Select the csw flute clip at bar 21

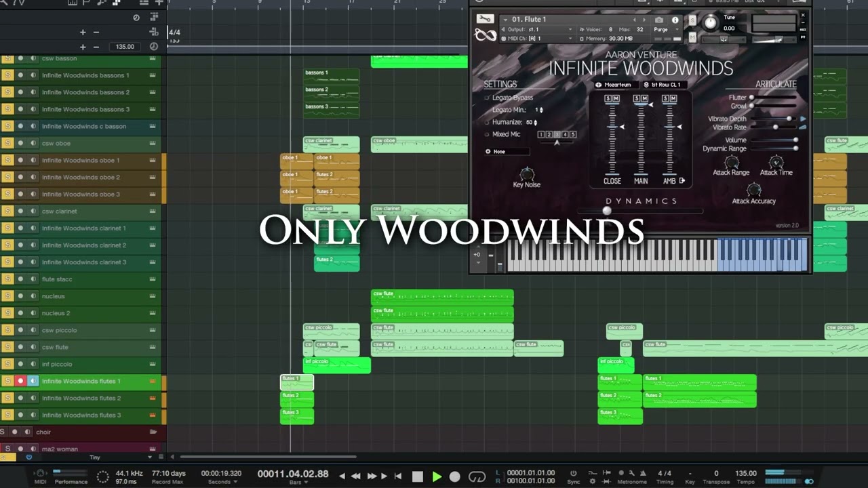pyautogui.click(x=442, y=348)
